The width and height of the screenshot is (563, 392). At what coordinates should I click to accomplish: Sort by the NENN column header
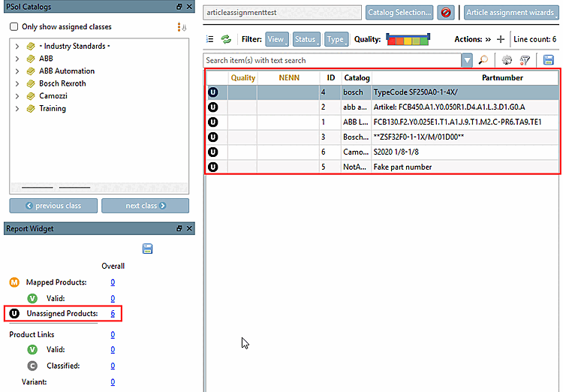289,78
